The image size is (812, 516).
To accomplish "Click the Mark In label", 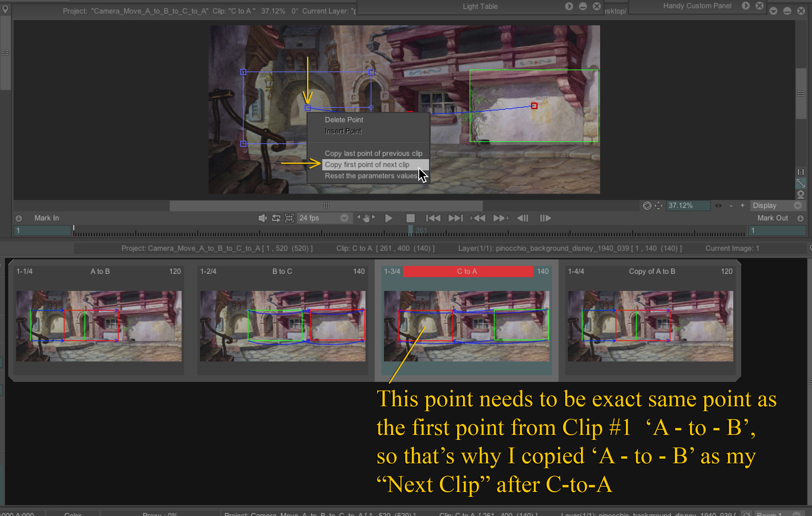I will tap(46, 218).
